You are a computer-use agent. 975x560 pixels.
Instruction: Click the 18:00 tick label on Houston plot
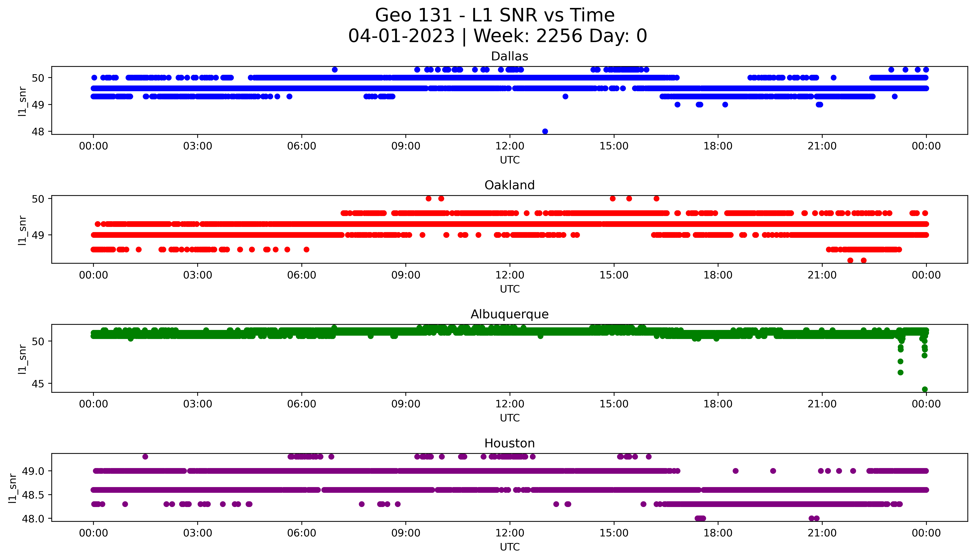click(x=718, y=533)
